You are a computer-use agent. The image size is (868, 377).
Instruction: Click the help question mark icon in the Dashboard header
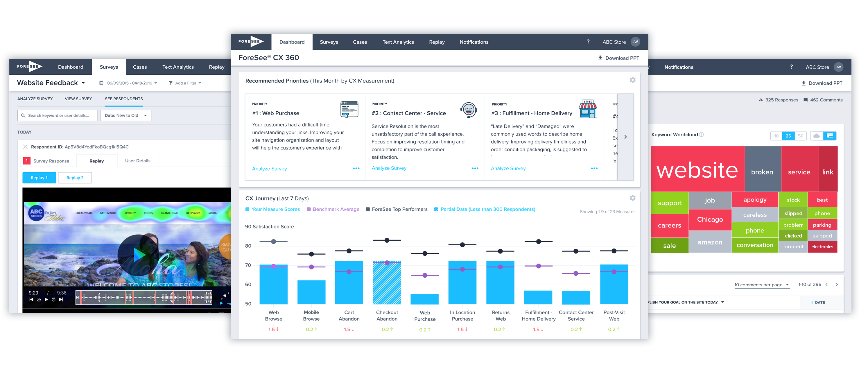(588, 42)
